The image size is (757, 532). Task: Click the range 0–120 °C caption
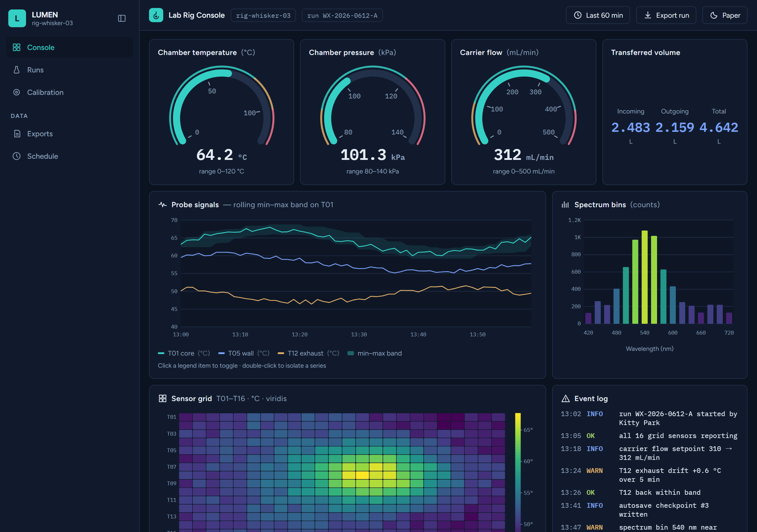click(x=221, y=171)
